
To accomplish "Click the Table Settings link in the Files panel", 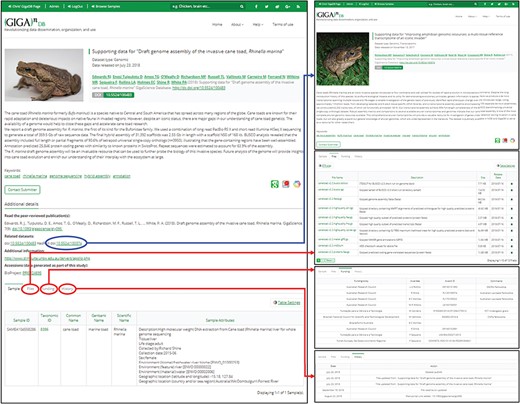I will (506, 166).
